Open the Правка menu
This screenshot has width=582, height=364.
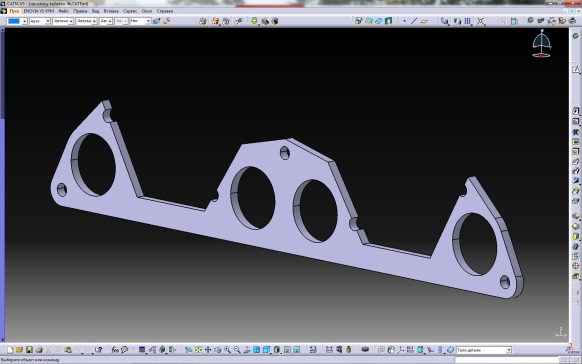pos(80,11)
